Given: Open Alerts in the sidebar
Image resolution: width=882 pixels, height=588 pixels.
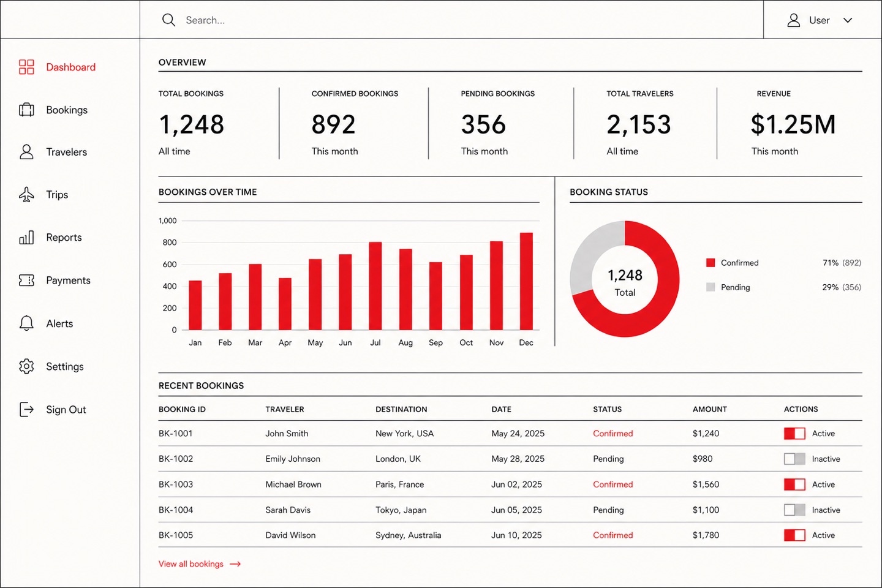Looking at the screenshot, I should (46, 323).
